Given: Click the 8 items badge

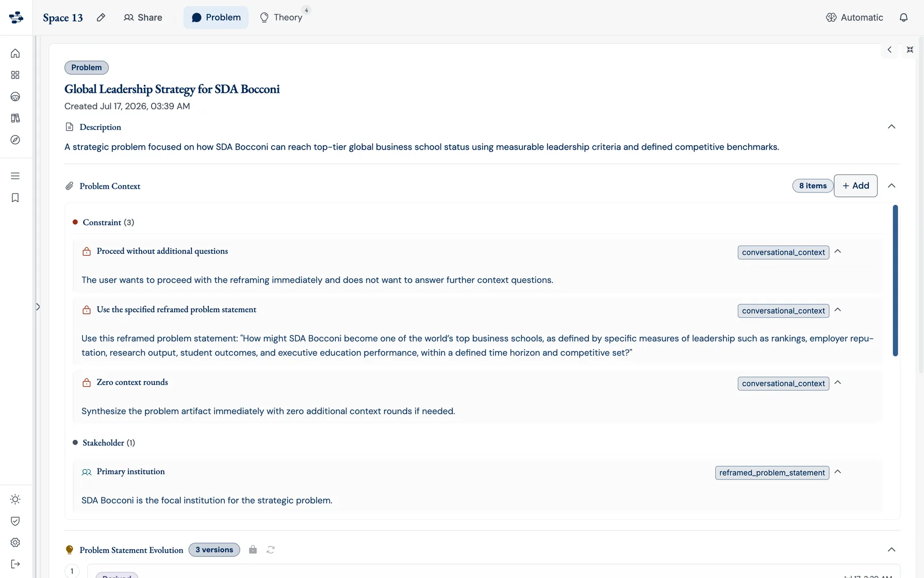Looking at the screenshot, I should [x=813, y=186].
